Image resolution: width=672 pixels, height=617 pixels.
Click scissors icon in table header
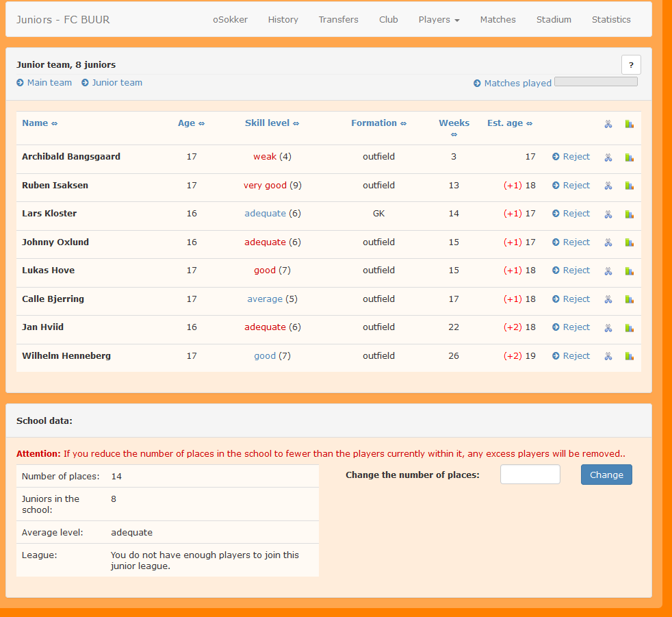pos(608,124)
